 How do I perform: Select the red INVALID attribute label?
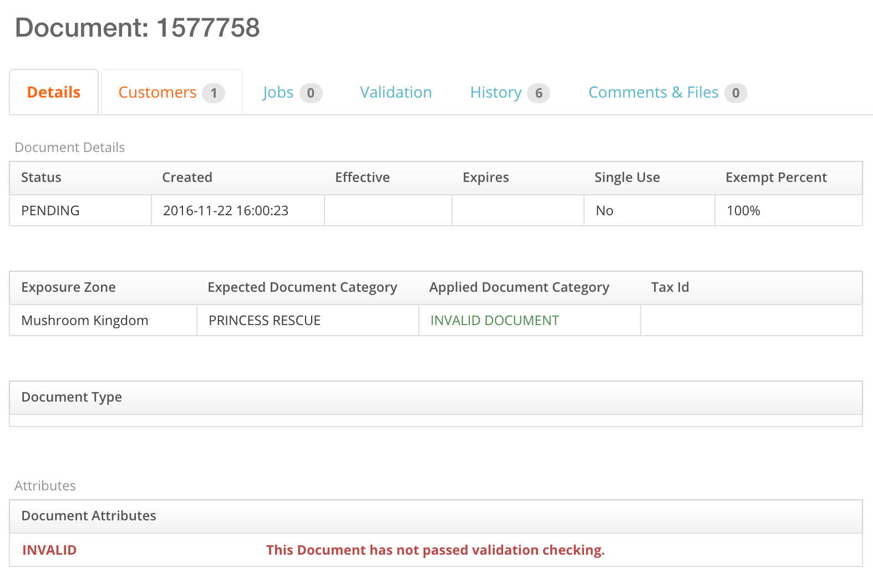click(x=49, y=550)
